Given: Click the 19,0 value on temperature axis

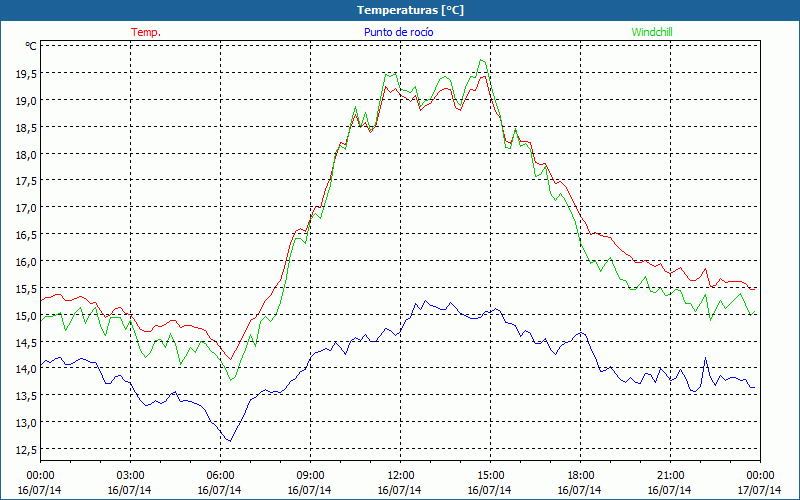Looking at the screenshot, I should (x=26, y=101).
